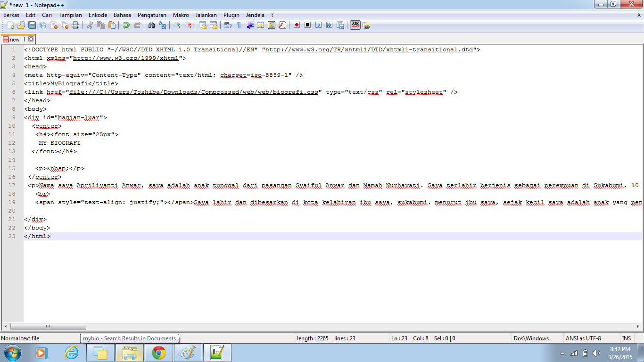Toggle synchronized horizontal scrolling icon
This screenshot has height=362, width=644.
click(x=214, y=25)
